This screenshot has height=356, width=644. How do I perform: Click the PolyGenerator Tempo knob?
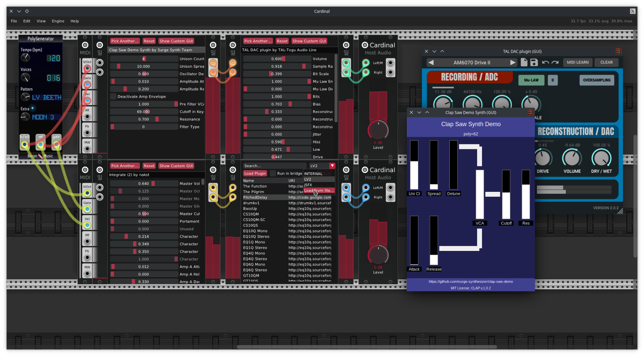pyautogui.click(x=25, y=57)
